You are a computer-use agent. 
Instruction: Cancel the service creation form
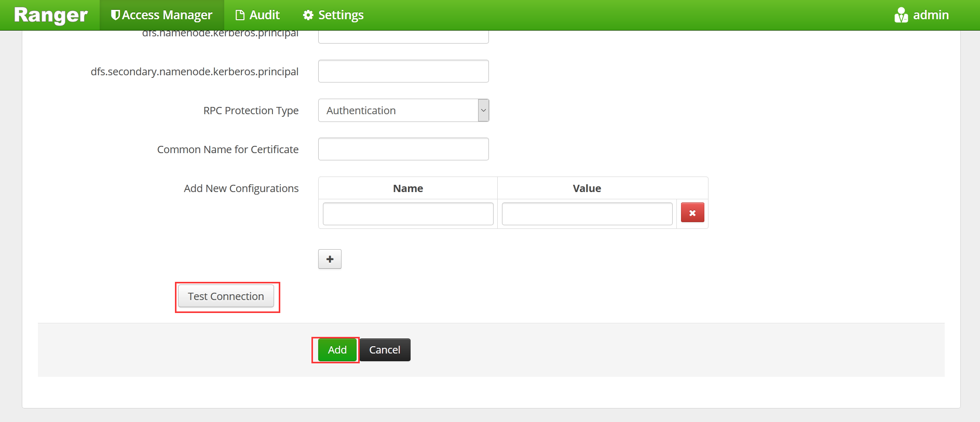click(x=385, y=350)
